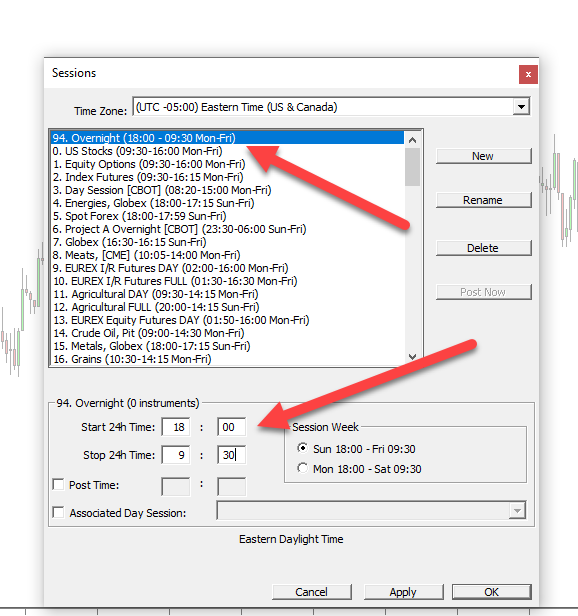The width and height of the screenshot is (578, 616).
Task: Check the Associated Day Session checkbox
Action: pos(59,512)
